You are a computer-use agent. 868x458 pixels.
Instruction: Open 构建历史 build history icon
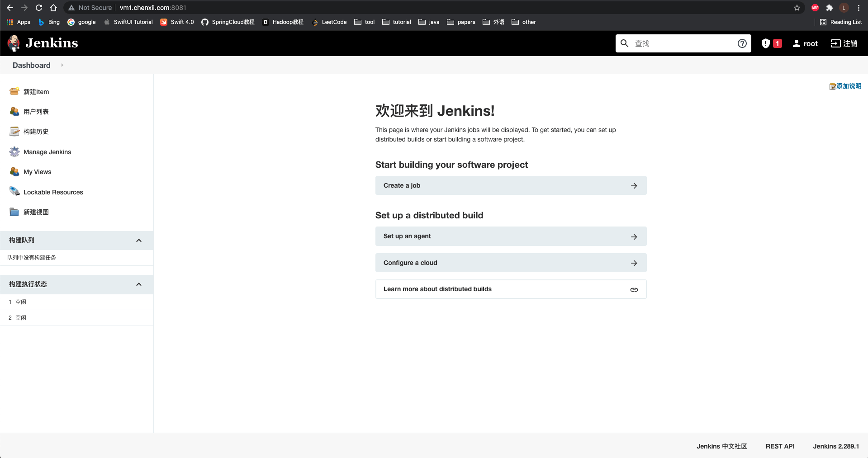(x=14, y=131)
